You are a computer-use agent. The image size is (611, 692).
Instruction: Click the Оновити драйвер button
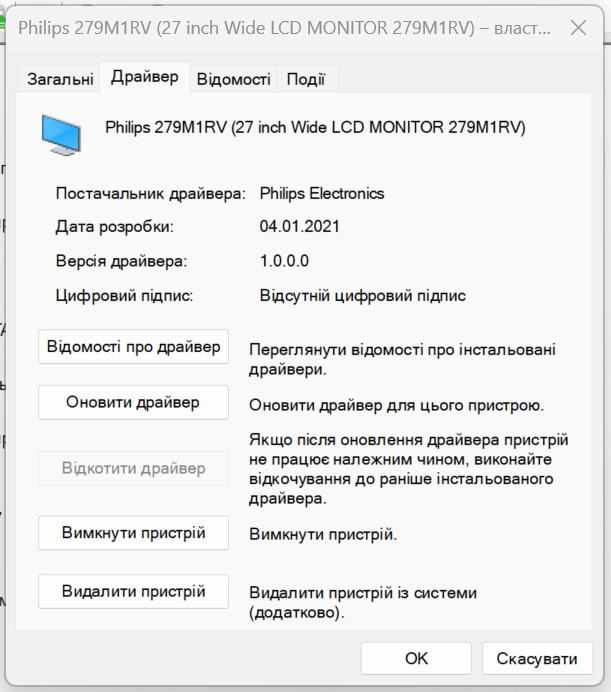tap(133, 403)
